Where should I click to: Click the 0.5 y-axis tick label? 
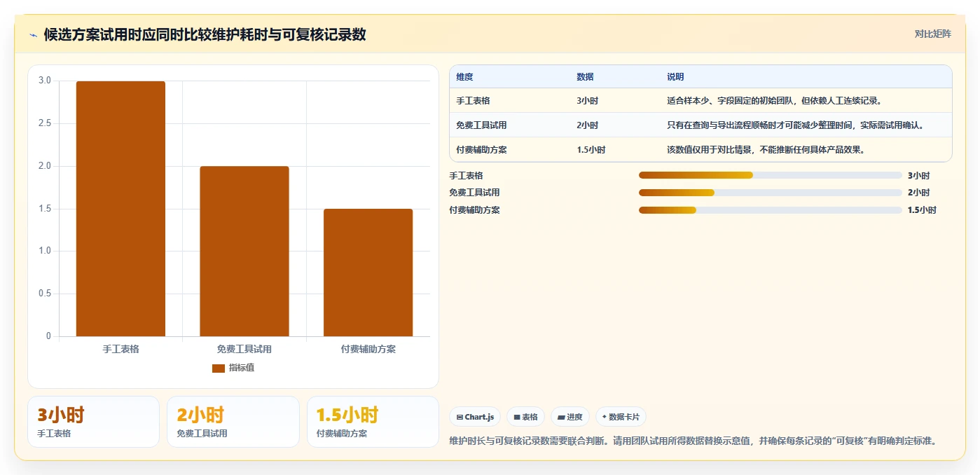[45, 294]
